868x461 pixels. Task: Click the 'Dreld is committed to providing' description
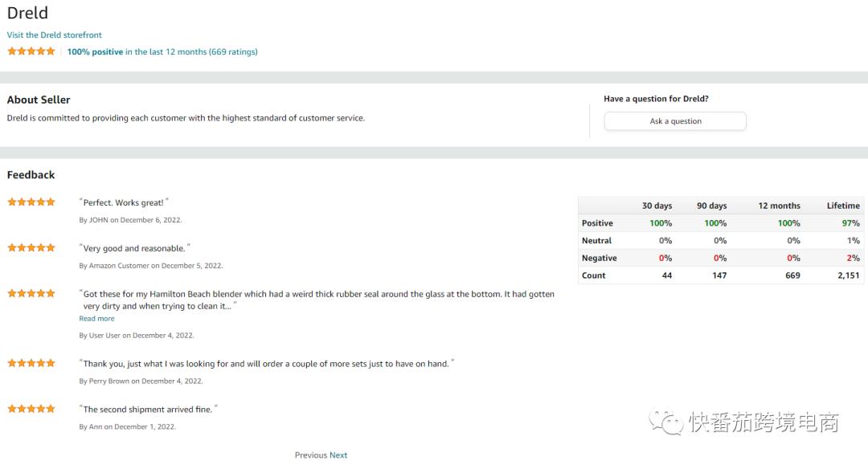(186, 118)
